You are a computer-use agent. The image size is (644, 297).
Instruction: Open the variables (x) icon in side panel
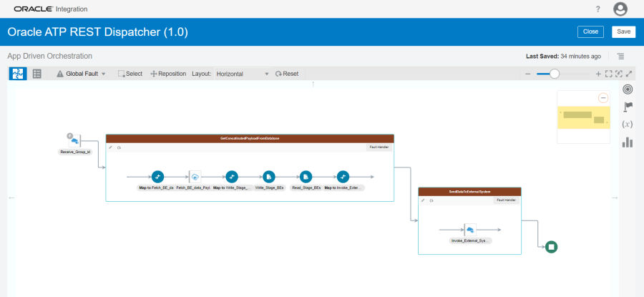pyautogui.click(x=627, y=124)
